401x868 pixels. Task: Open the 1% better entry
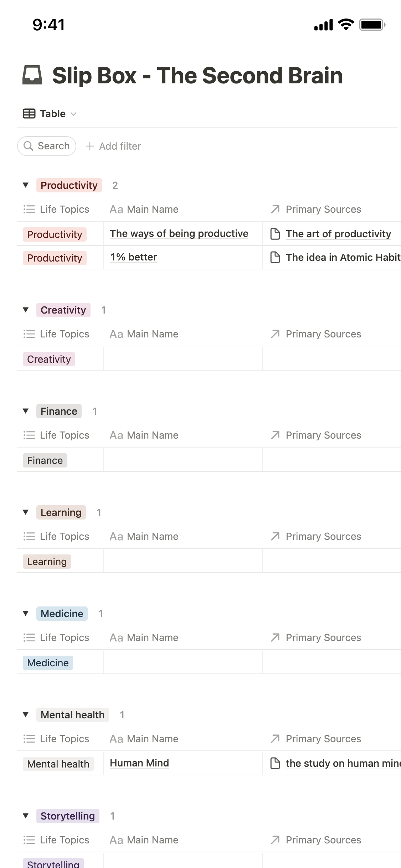coord(134,257)
